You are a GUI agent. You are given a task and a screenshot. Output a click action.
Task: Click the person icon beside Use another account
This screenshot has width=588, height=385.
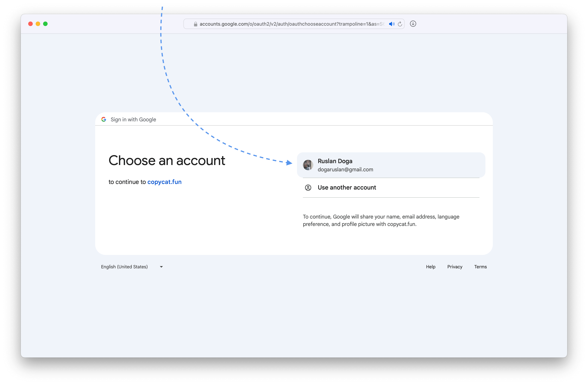click(308, 188)
